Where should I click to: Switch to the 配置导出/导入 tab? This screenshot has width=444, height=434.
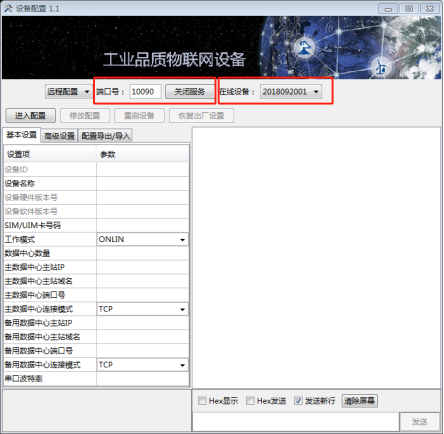tap(105, 136)
